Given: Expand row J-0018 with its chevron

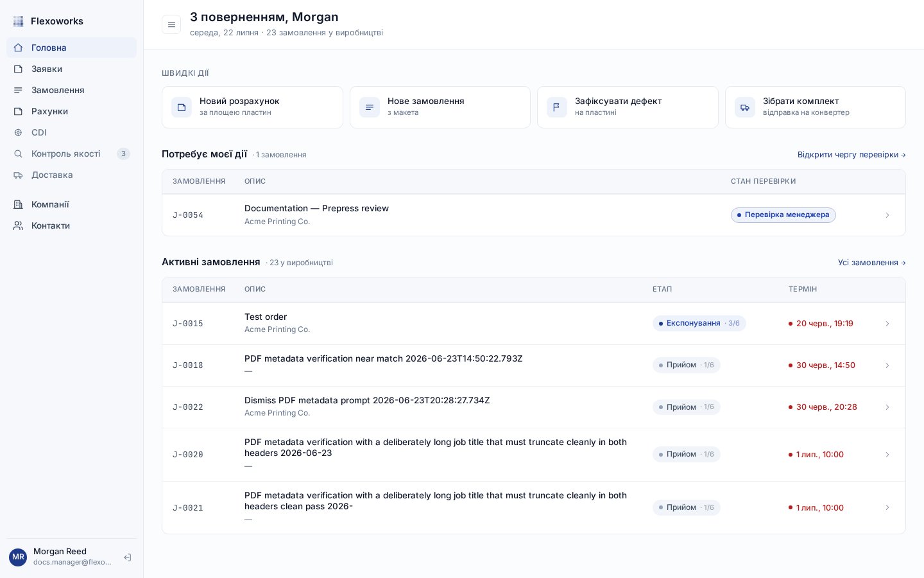Looking at the screenshot, I should (x=887, y=365).
